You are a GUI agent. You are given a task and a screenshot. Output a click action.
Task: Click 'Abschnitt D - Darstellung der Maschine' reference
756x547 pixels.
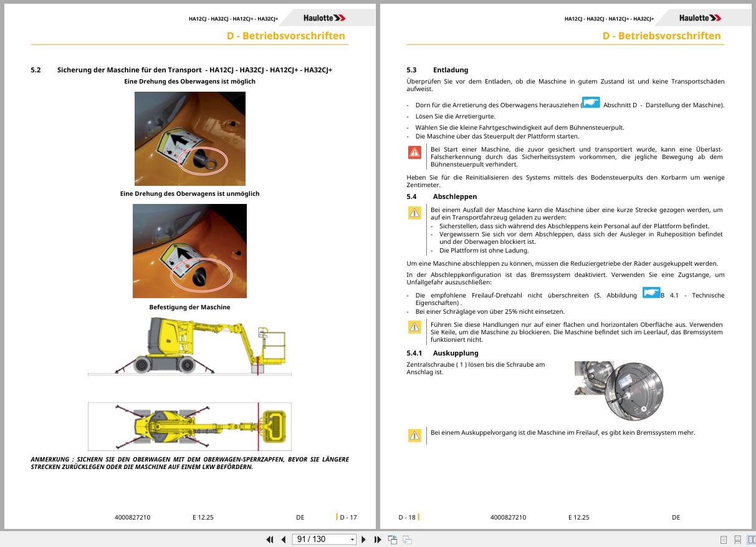coord(664,105)
